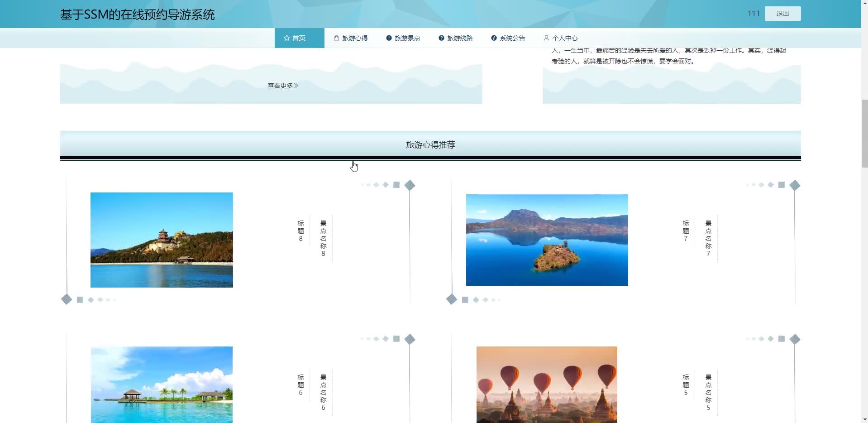This screenshot has width=868, height=423.
Task: Click the vertical text 景点名称6
Action: point(323,393)
